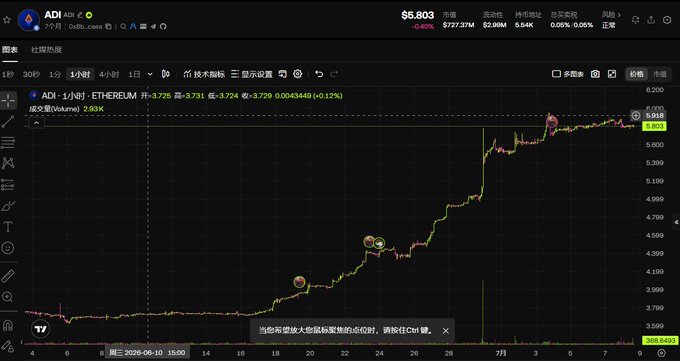This screenshot has height=361, width=680.
Task: Open the Telegram link icon
Action: [153, 26]
